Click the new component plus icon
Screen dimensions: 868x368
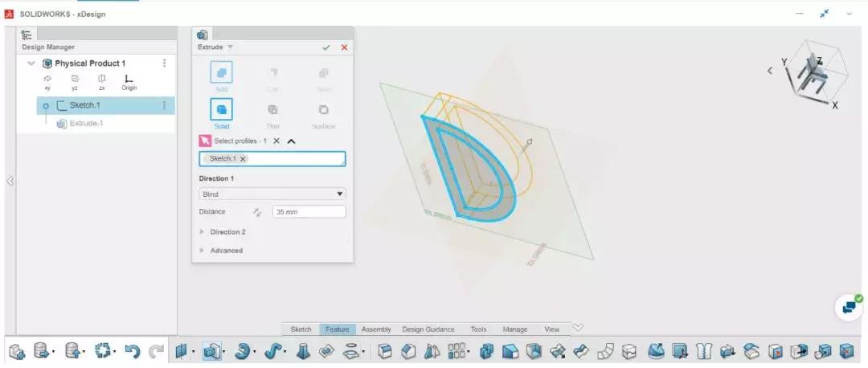pyautogui.click(x=17, y=351)
